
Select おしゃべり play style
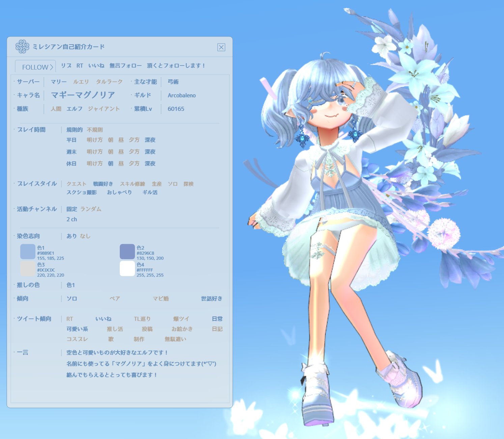pos(119,192)
